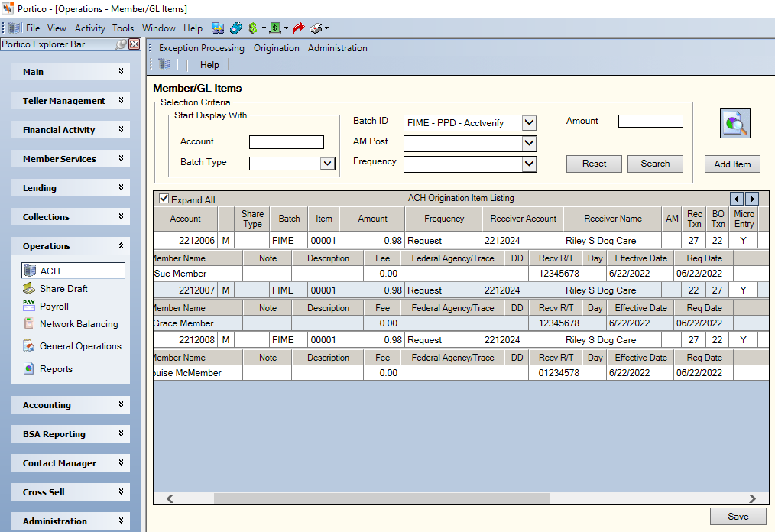Select account 2212006 row cell
The image size is (775, 532).
tap(186, 241)
